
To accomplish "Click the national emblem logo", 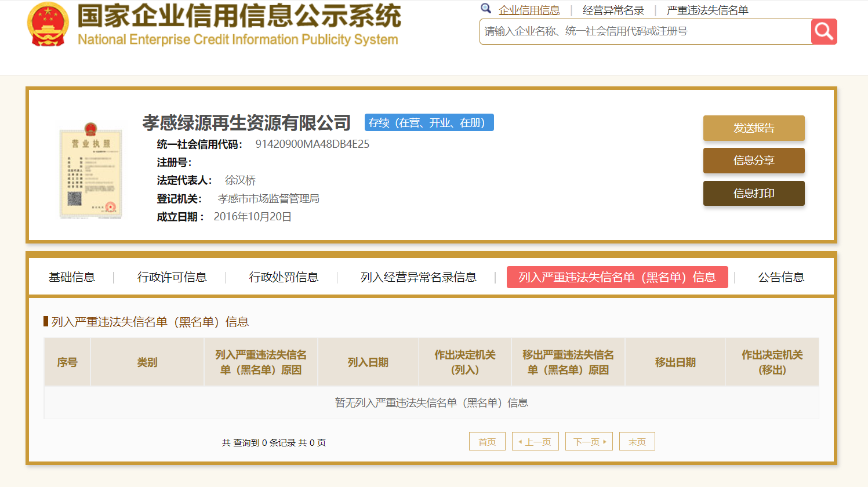I will (x=48, y=24).
